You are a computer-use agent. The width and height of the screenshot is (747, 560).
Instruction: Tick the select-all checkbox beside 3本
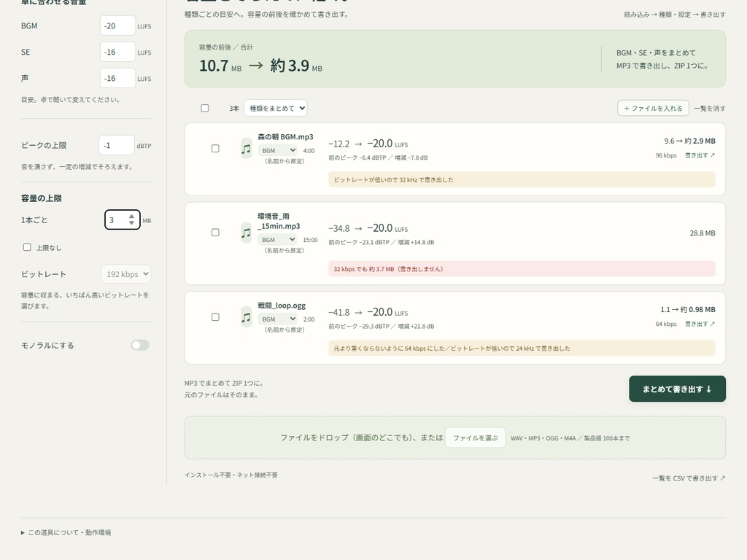(x=205, y=108)
